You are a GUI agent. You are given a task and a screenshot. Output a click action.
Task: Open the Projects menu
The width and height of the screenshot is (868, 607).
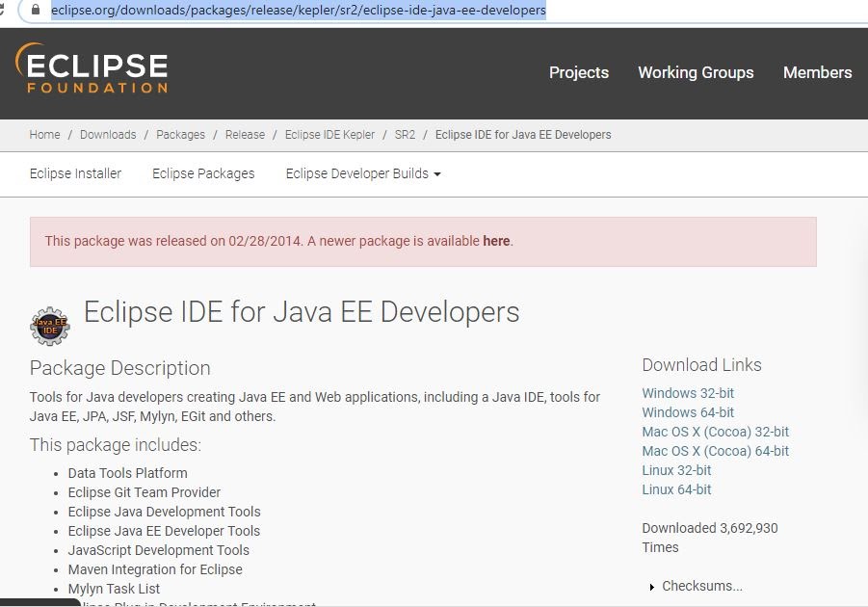578,72
